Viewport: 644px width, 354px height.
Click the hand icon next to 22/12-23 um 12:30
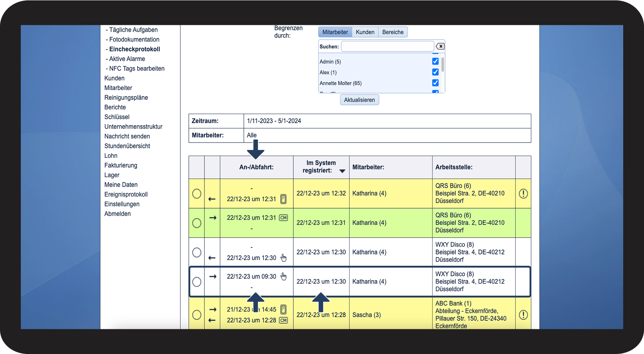(x=284, y=258)
